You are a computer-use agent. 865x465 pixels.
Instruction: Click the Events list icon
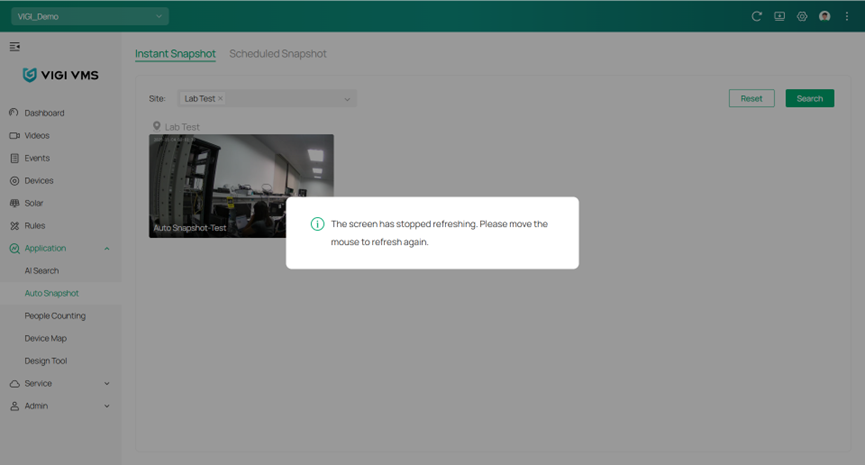coord(14,158)
